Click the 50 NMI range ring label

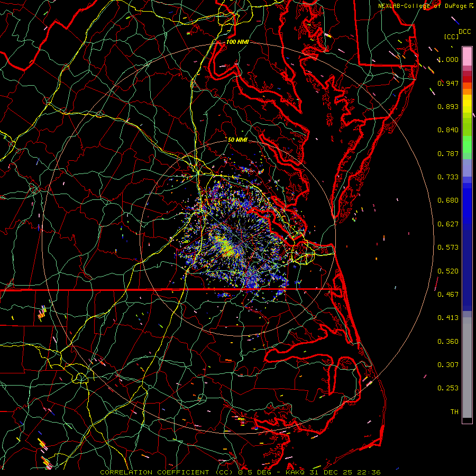click(237, 140)
